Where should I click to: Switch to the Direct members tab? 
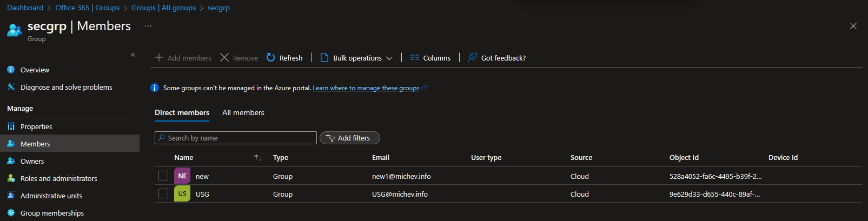pos(182,112)
